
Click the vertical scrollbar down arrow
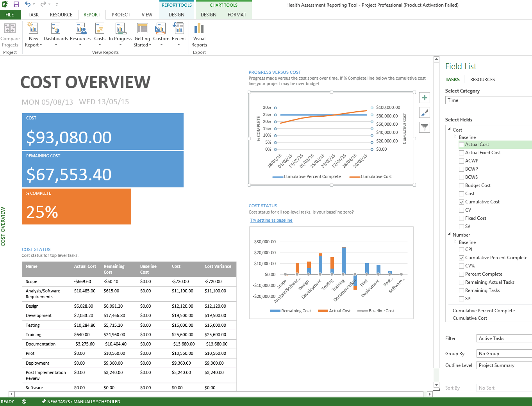coord(436,385)
